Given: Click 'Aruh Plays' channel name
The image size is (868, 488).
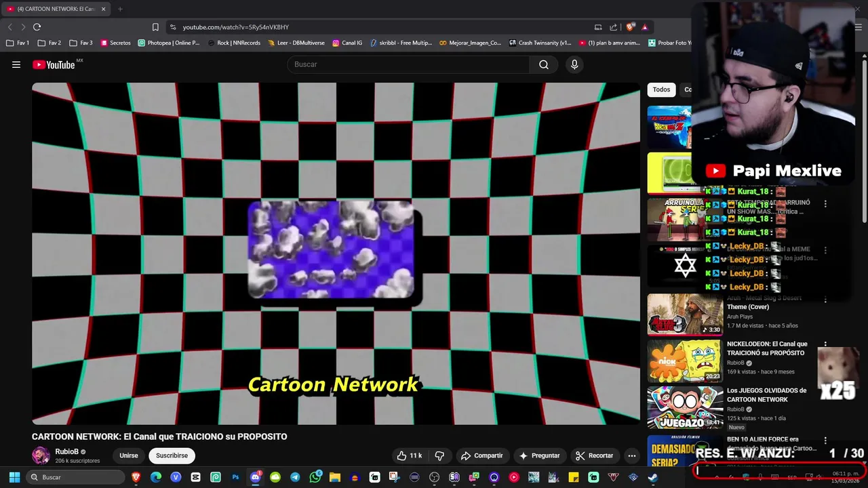Looking at the screenshot, I should click(x=740, y=317).
